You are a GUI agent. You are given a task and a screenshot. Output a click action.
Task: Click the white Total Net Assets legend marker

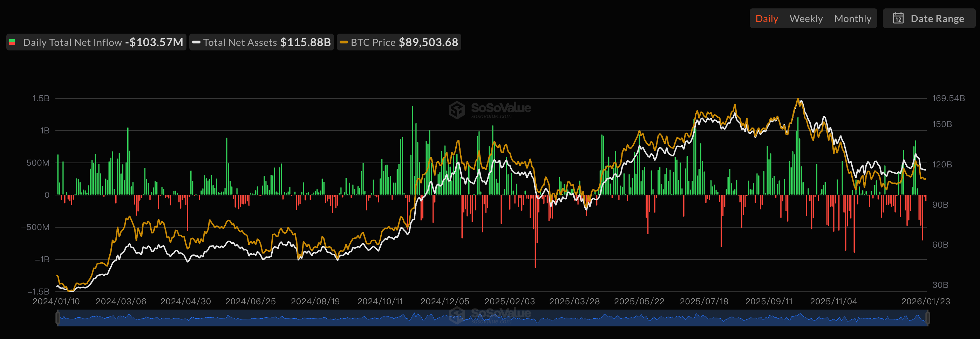tap(196, 42)
